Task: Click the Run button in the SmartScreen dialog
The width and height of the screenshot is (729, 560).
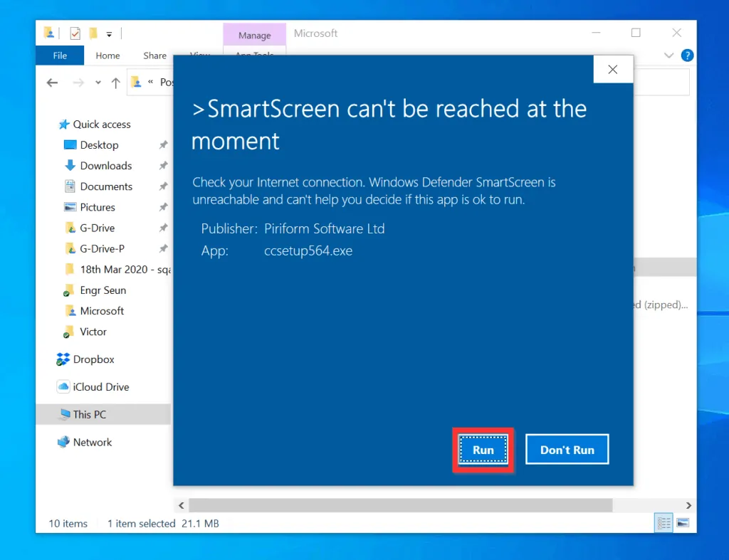Action: click(483, 449)
